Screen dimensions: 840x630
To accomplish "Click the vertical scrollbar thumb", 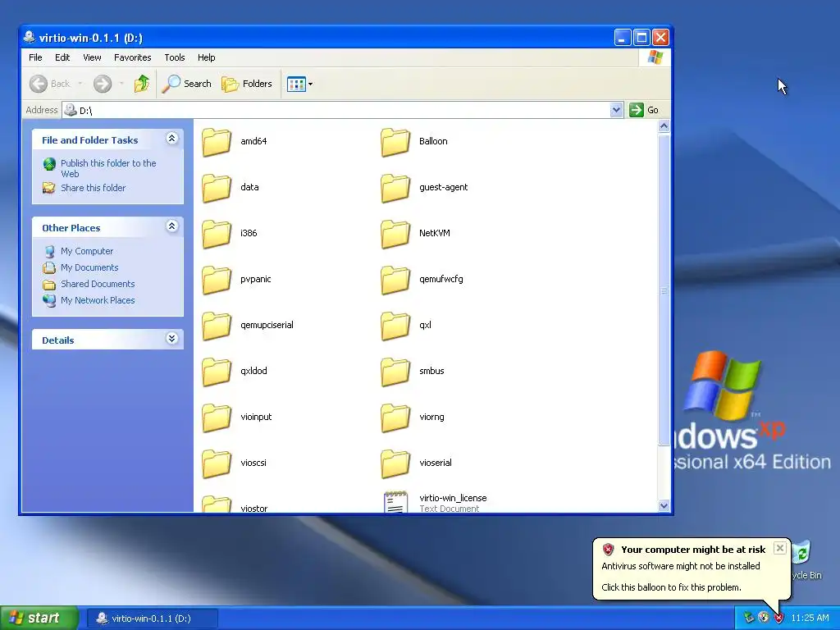I will coord(664,290).
